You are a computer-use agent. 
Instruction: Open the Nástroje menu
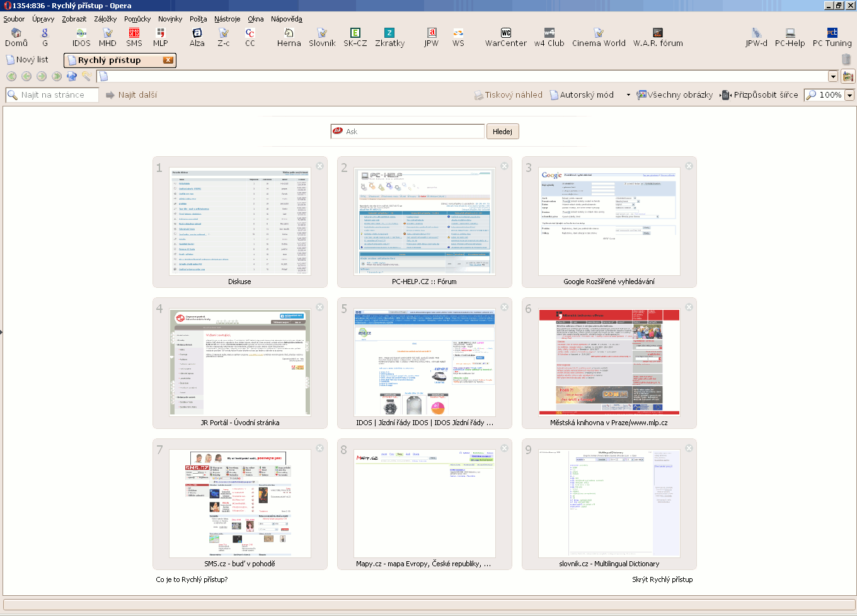227,19
